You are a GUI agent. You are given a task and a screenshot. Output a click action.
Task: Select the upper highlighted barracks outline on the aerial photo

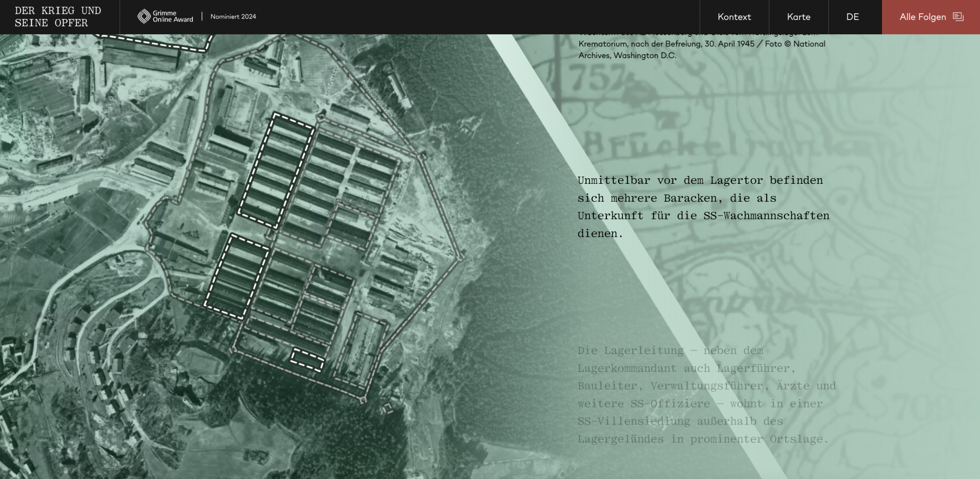pyautogui.click(x=276, y=171)
